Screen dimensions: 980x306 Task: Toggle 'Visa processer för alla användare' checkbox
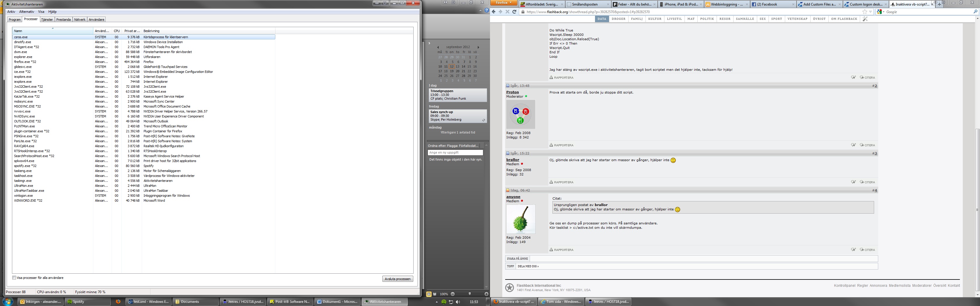[x=14, y=277]
